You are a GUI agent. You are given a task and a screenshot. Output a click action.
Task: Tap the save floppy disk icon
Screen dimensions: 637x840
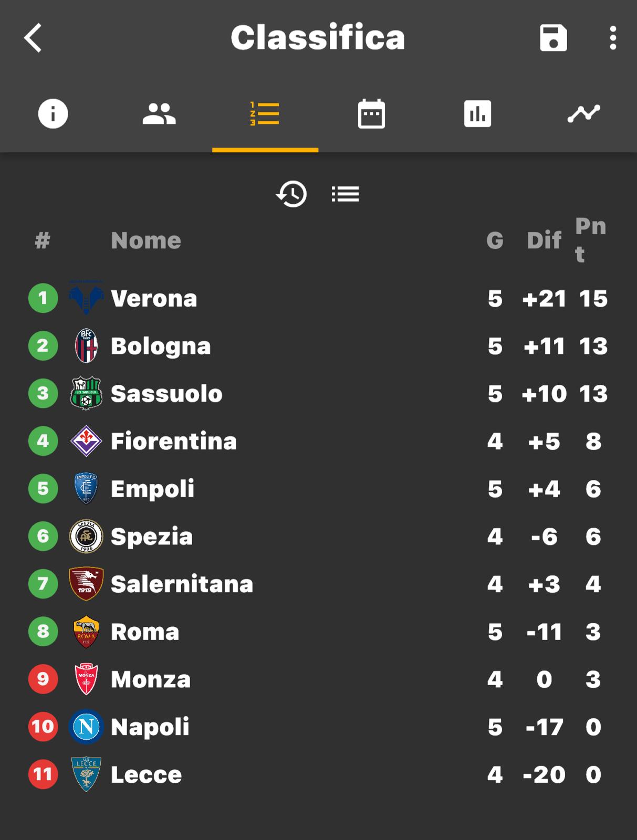[x=554, y=38]
